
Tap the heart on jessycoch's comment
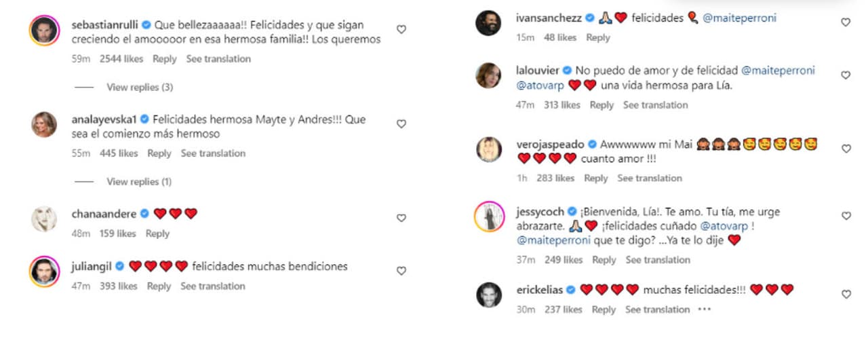point(845,216)
